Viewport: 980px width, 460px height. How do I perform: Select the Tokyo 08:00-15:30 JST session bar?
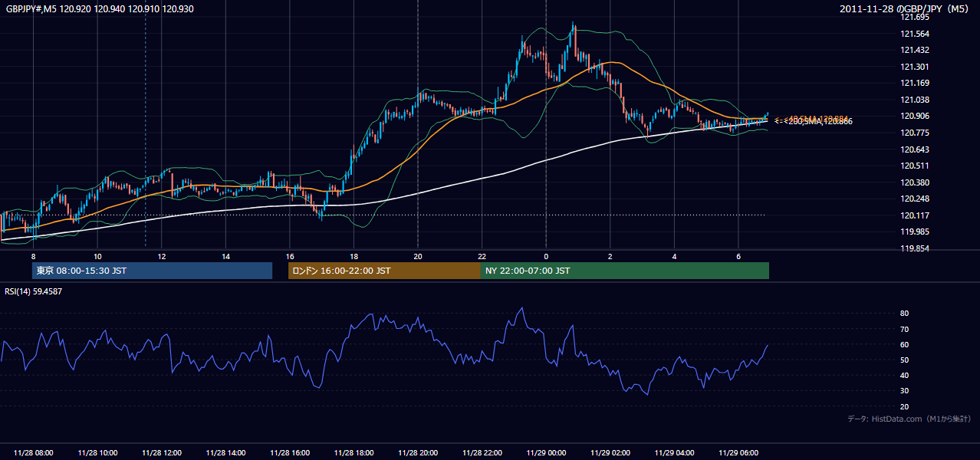152,271
